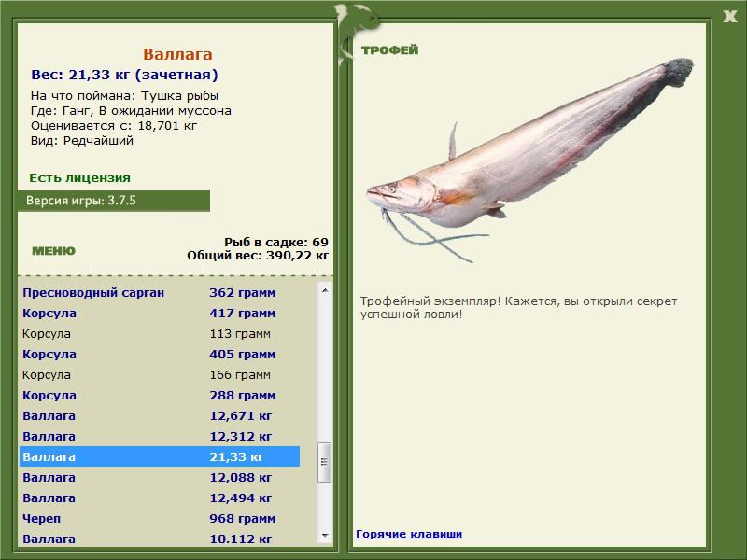Open the МЕНЮ button
The width and height of the screenshot is (747, 560).
(x=53, y=251)
